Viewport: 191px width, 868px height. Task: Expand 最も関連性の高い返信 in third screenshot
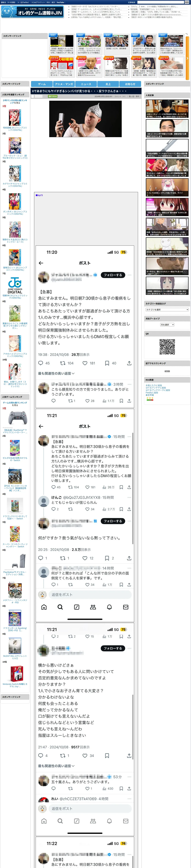tap(56, 766)
